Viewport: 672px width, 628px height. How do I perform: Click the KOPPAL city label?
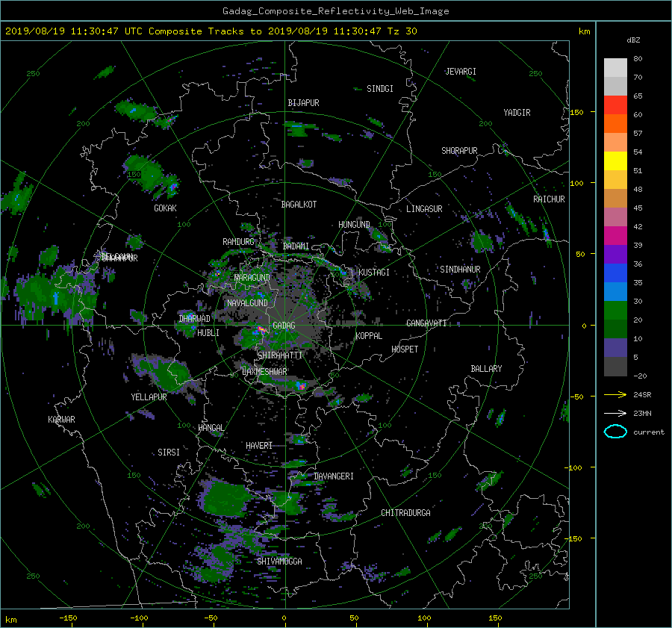tap(369, 336)
